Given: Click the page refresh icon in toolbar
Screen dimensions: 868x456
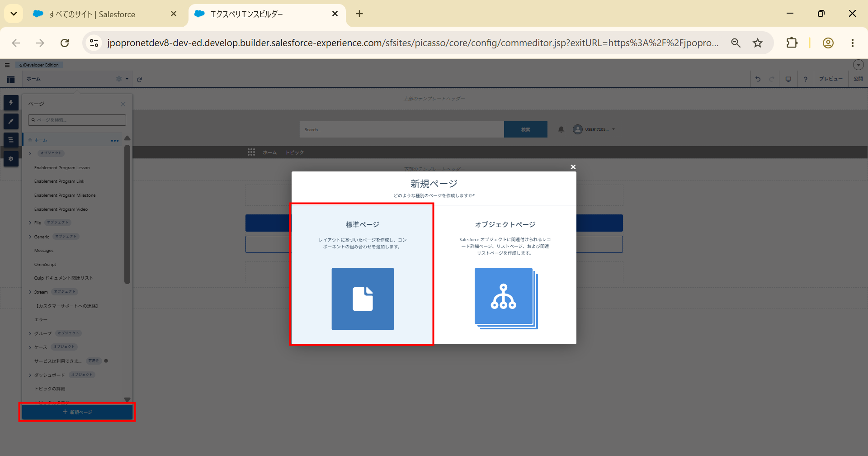Looking at the screenshot, I should pyautogui.click(x=140, y=80).
